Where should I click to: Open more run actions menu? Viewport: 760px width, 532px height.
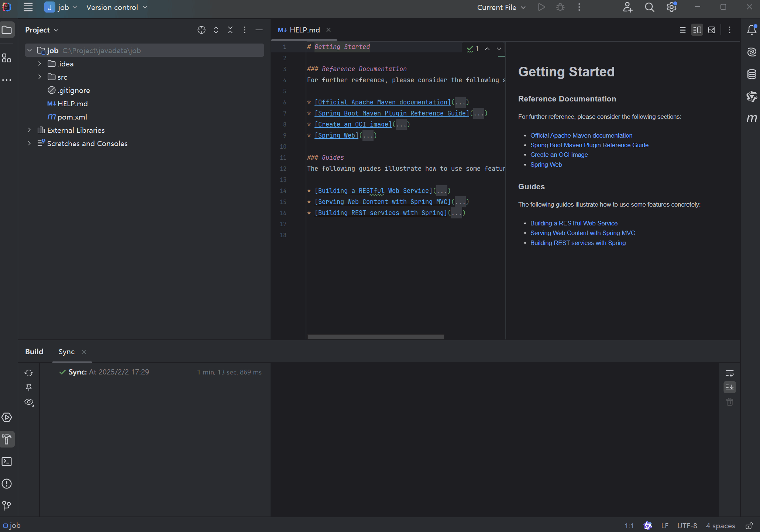pyautogui.click(x=579, y=7)
